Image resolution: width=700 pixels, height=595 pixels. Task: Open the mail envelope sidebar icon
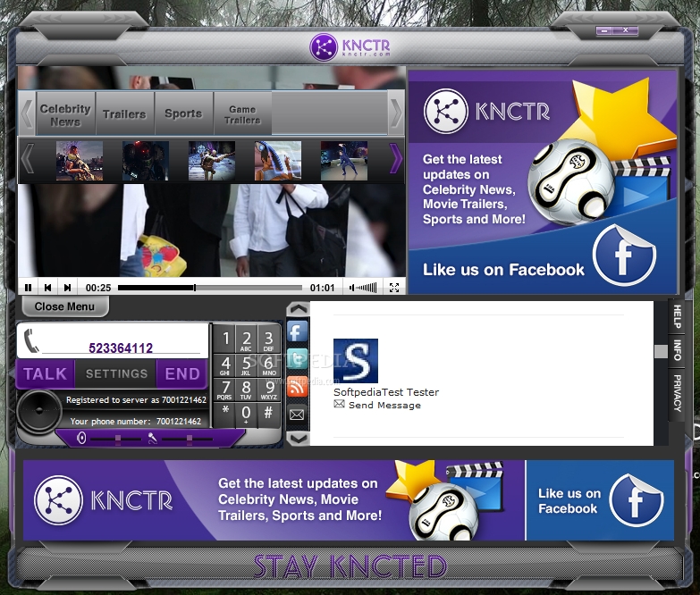pyautogui.click(x=298, y=415)
